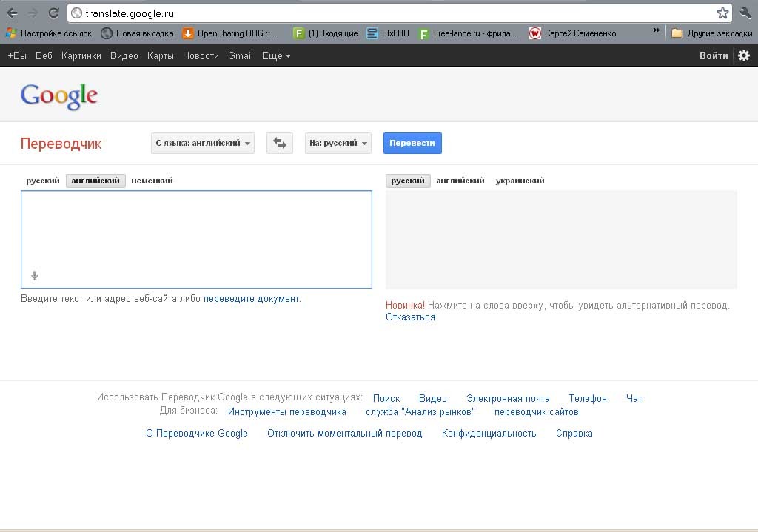
Task: Click inside the source text input box
Action: [196, 239]
